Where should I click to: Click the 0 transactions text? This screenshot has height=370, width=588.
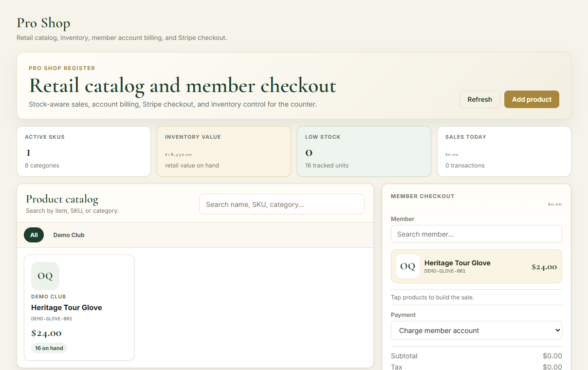[465, 166]
